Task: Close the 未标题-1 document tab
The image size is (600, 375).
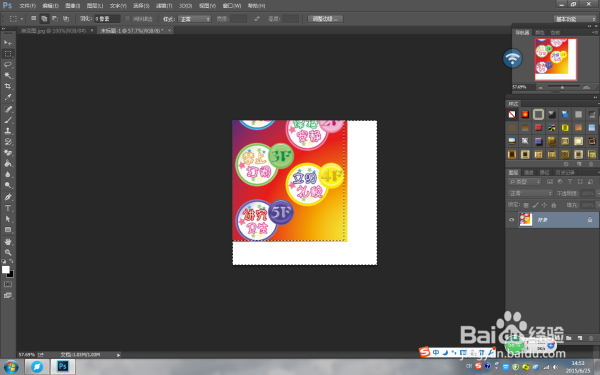Action: tap(170, 30)
